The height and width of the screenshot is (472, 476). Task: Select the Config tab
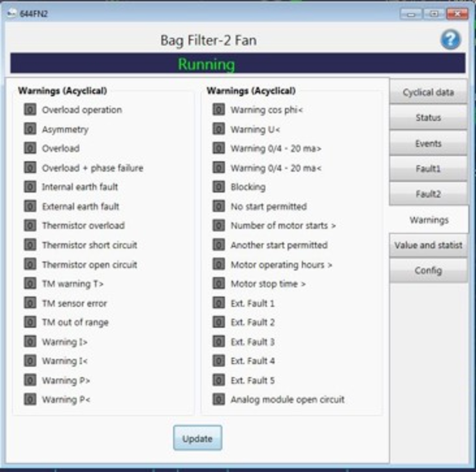[429, 270]
